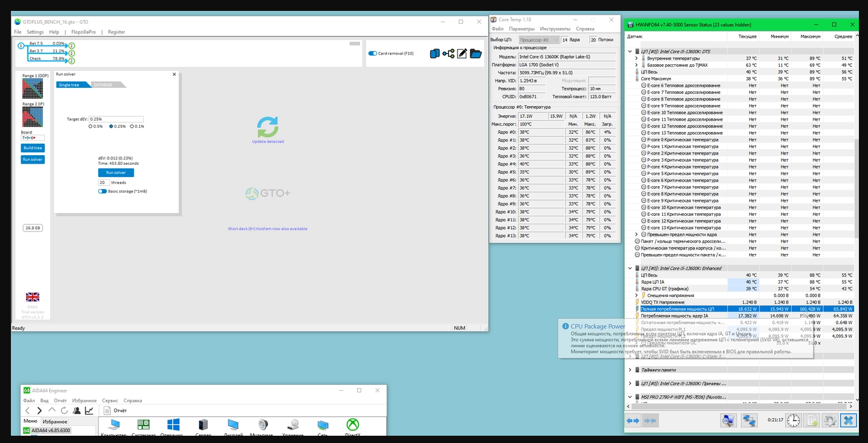Select the 0.1% target dEV option
Screen dimensions: 868x443
coord(133,126)
